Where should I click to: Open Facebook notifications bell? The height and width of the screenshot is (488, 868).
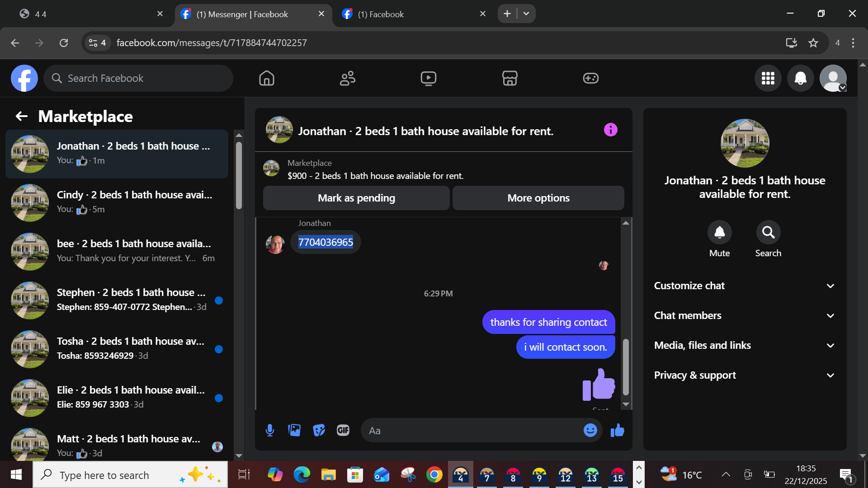pos(800,78)
